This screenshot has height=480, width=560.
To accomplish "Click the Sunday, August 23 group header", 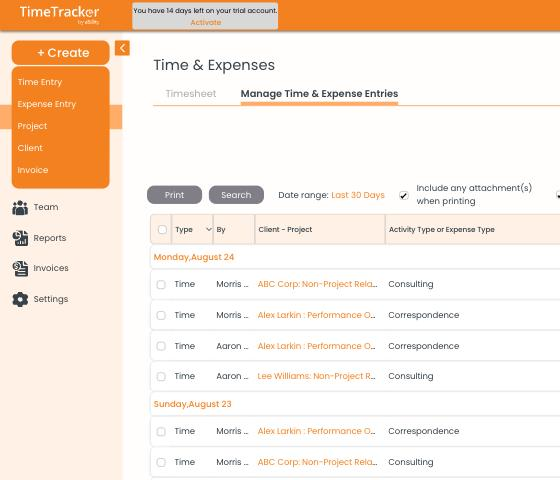I will (192, 404).
